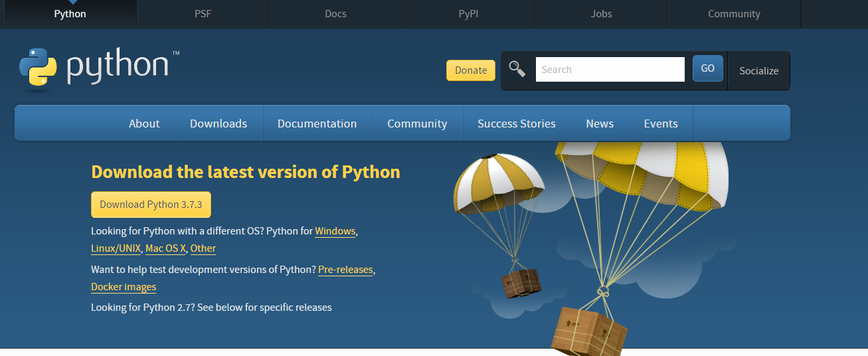Image resolution: width=868 pixels, height=356 pixels.
Task: Open the Jobs top tab
Action: pyautogui.click(x=601, y=14)
